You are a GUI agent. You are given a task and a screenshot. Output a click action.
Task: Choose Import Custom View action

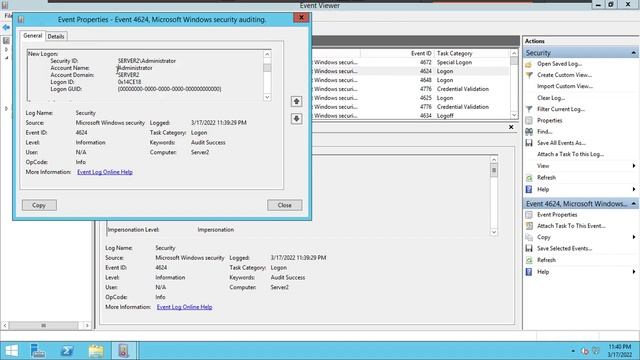tap(565, 86)
